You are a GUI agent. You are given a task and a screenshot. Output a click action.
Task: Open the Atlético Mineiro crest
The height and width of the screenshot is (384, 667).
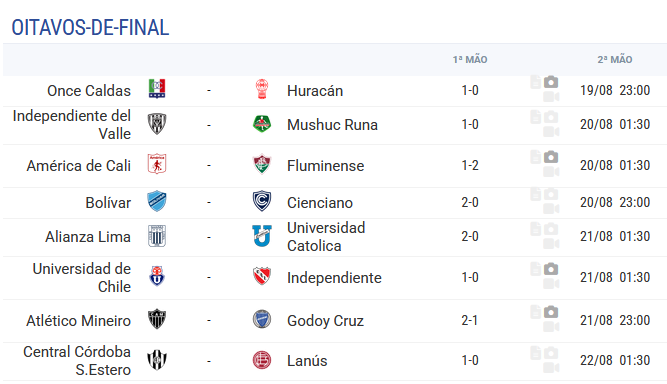click(x=157, y=319)
